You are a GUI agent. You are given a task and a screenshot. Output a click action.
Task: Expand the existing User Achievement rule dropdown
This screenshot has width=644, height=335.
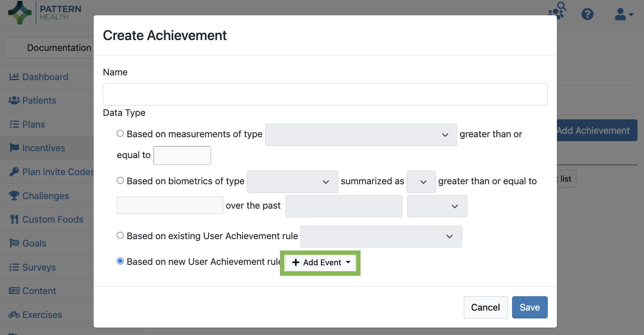pyautogui.click(x=381, y=236)
